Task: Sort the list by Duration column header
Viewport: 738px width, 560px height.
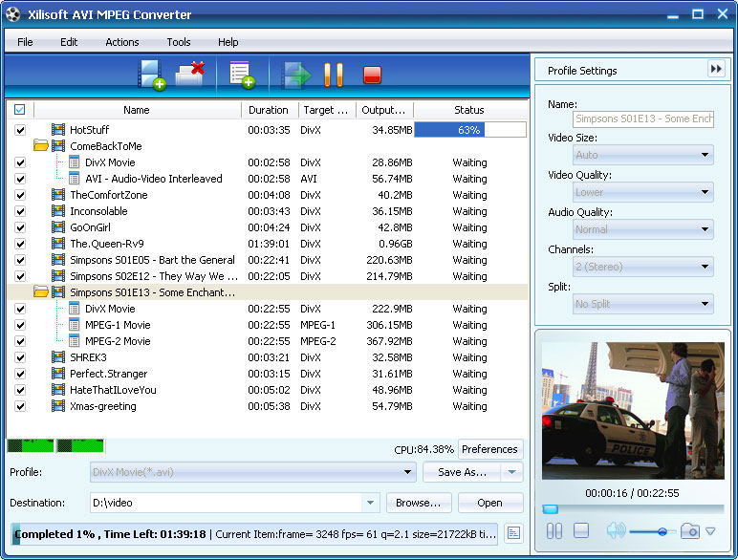Action: (270, 110)
